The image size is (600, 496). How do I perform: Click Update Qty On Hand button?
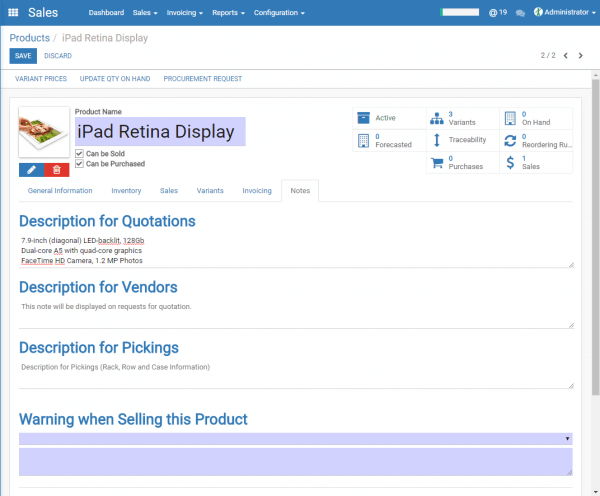click(x=115, y=79)
